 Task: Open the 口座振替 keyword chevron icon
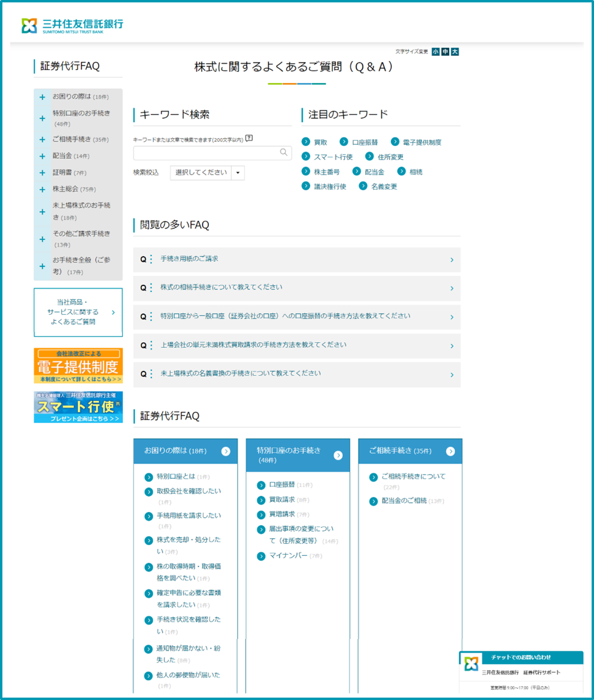(x=343, y=141)
